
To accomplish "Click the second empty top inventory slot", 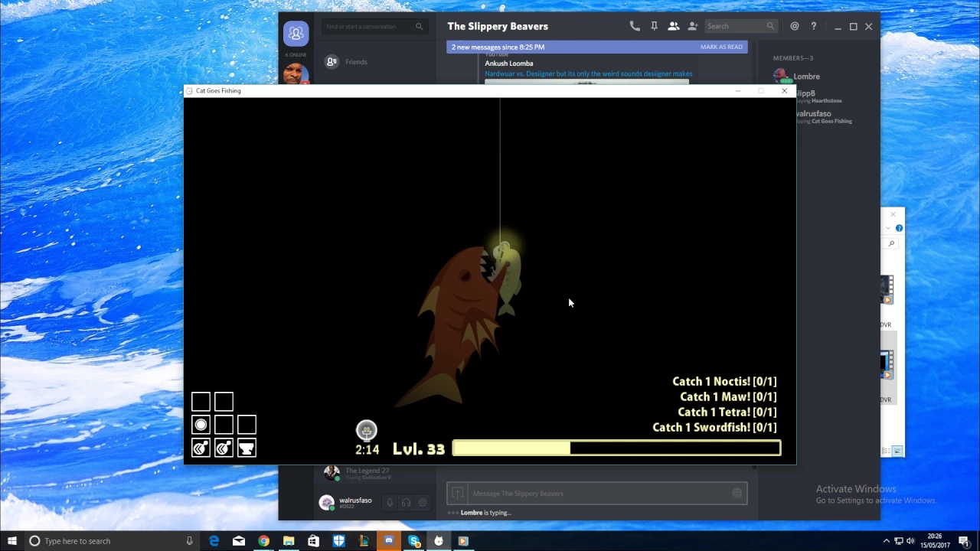I will 224,402.
